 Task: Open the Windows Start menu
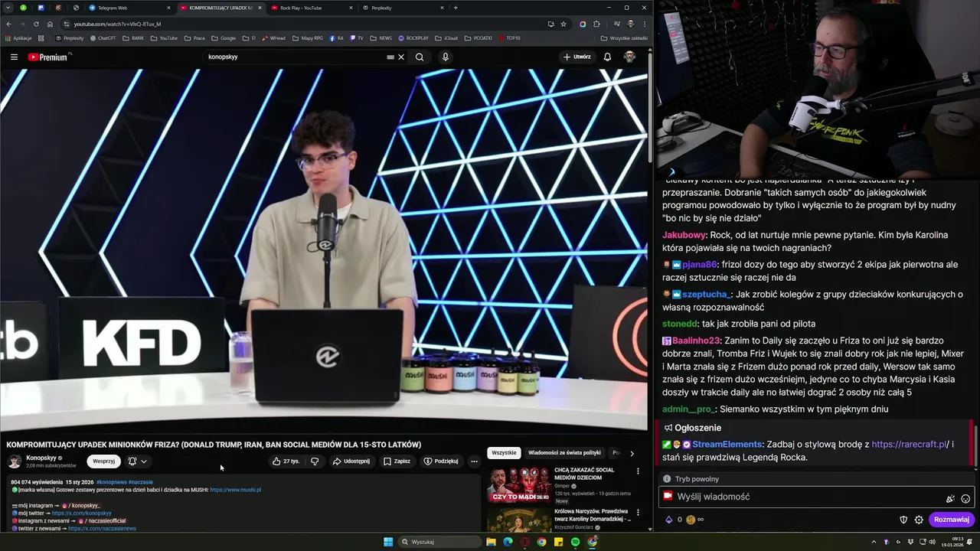coord(388,542)
